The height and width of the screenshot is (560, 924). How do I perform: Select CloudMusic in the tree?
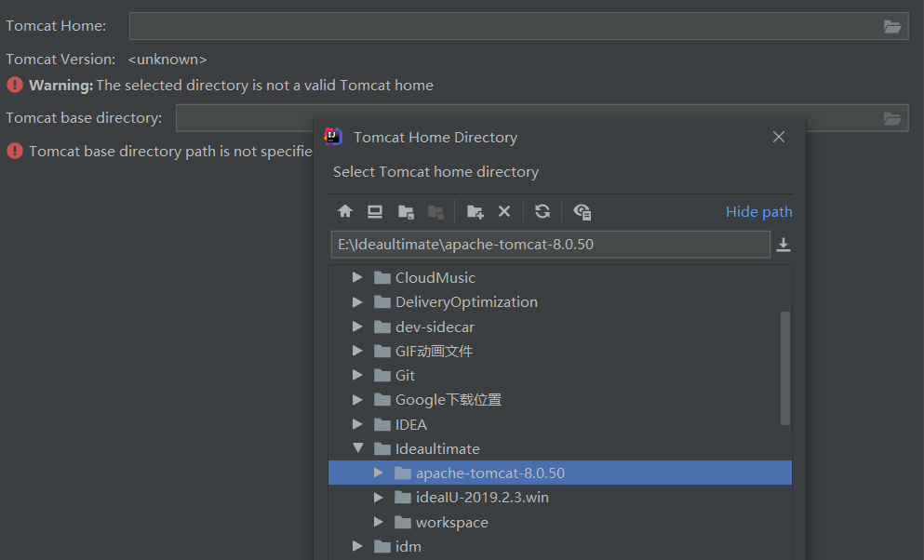[x=435, y=277]
